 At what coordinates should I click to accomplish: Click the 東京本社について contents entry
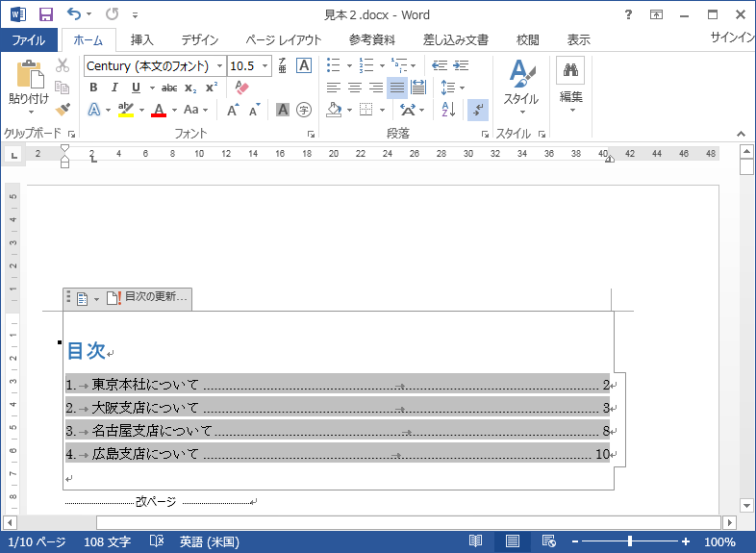pos(145,385)
